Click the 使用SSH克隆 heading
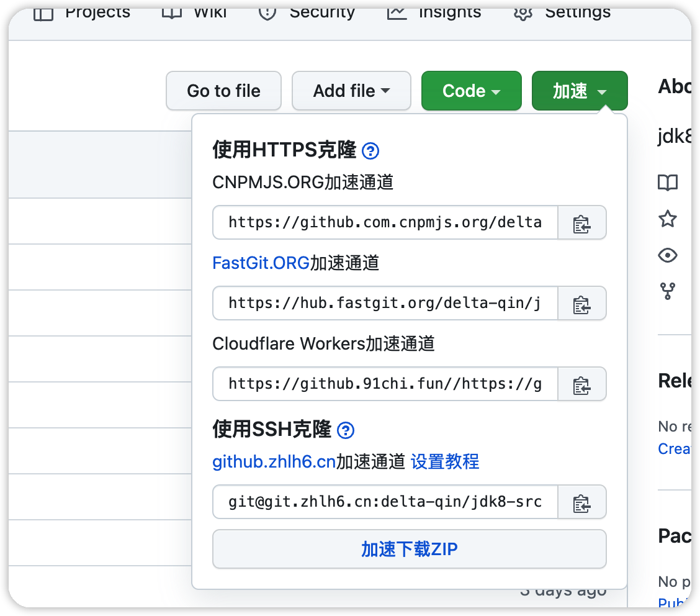Image resolution: width=700 pixels, height=616 pixels. [272, 429]
